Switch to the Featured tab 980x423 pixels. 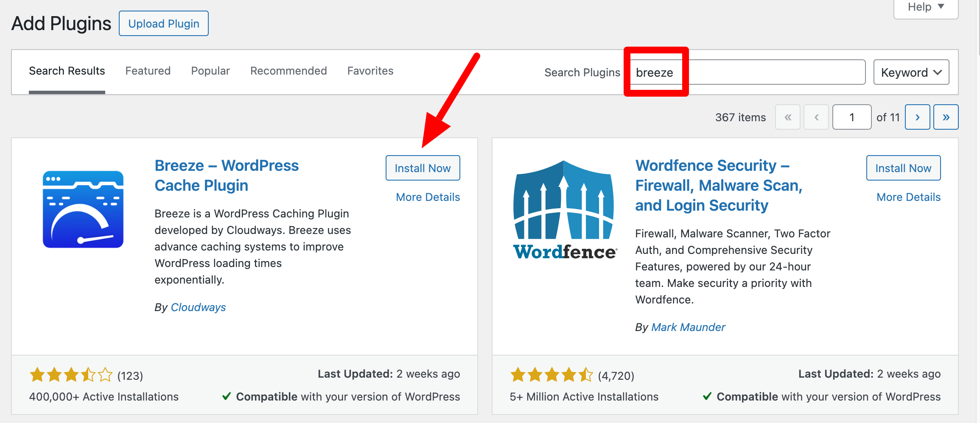coord(148,71)
